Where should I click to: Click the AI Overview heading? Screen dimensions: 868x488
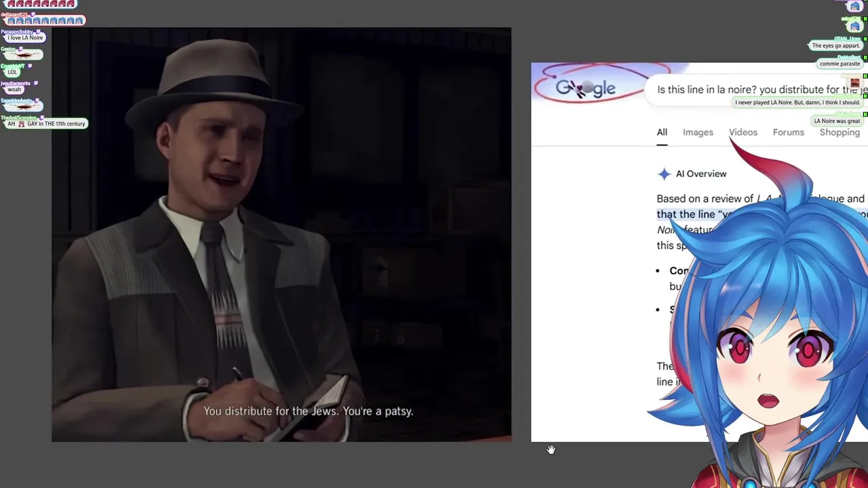(701, 174)
